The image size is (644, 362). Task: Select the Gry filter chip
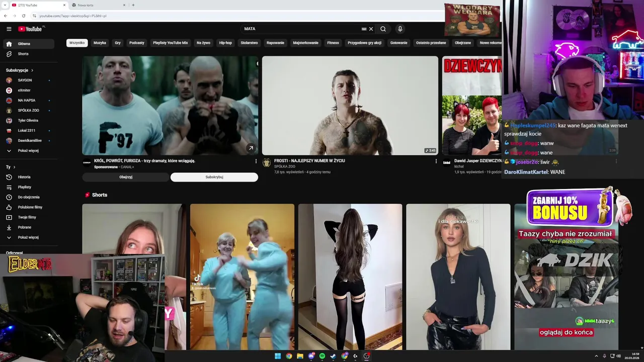(x=118, y=43)
